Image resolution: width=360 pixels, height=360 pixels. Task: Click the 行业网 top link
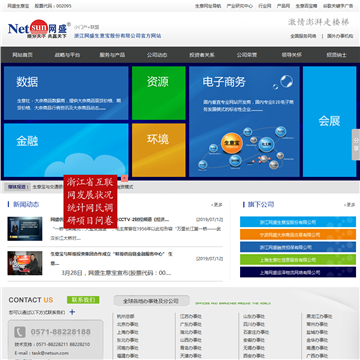pos(265,6)
